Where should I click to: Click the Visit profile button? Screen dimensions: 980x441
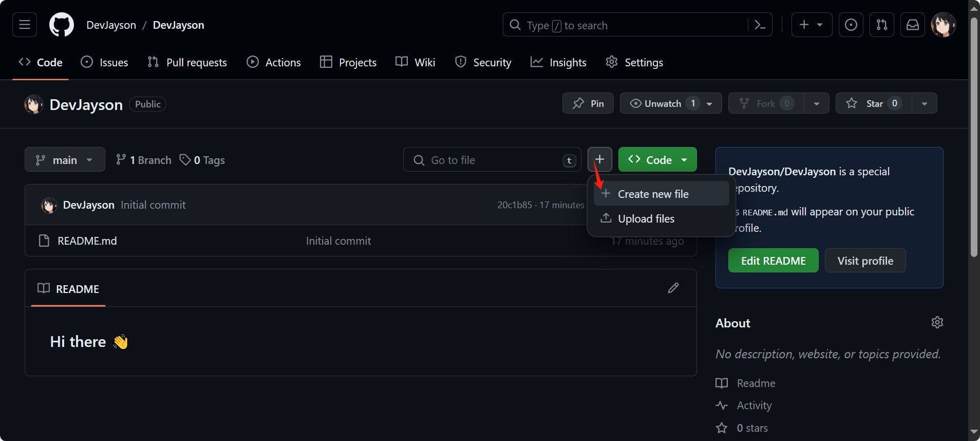865,261
